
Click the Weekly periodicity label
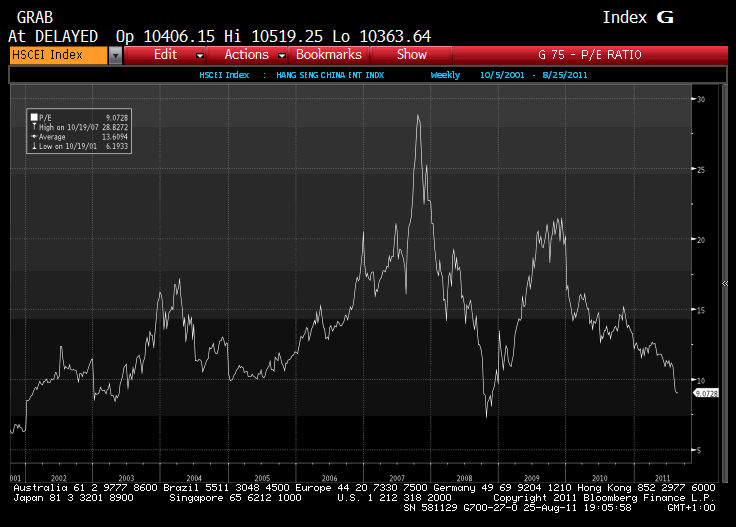coord(445,75)
